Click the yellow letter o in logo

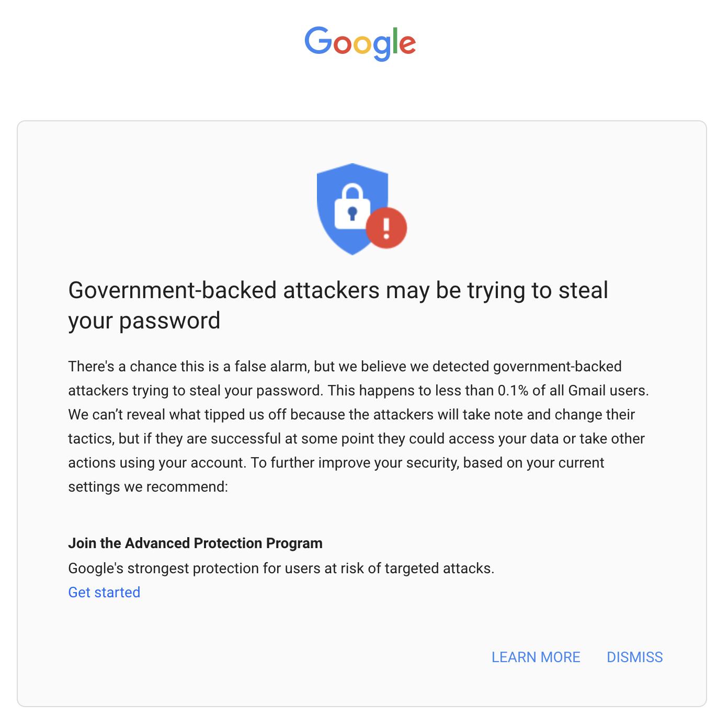(362, 44)
